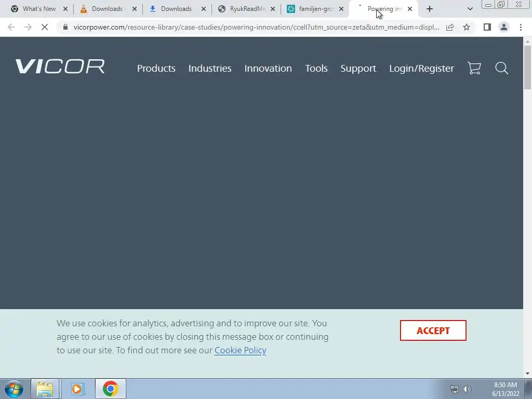Screen dimensions: 532x399
Task: Click the address bar URL
Action: pyautogui.click(x=256, y=27)
